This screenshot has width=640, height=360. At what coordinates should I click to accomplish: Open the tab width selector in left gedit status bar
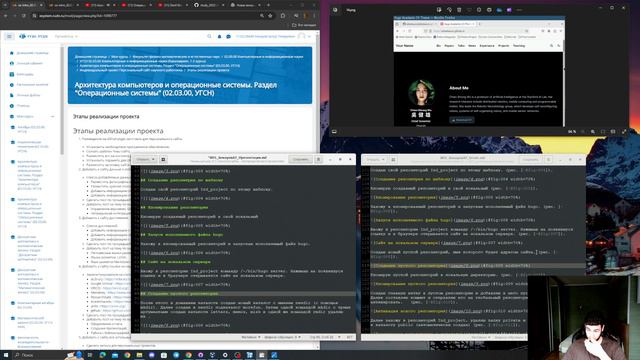pyautogui.click(x=282, y=337)
